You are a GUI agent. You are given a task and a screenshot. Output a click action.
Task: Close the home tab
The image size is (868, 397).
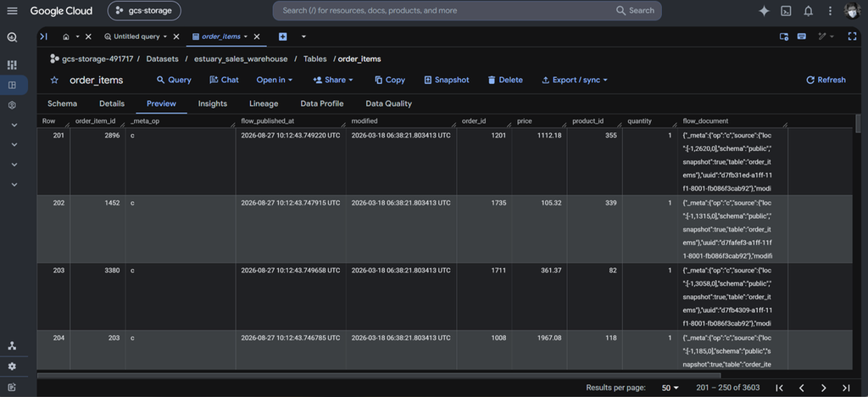[88, 36]
